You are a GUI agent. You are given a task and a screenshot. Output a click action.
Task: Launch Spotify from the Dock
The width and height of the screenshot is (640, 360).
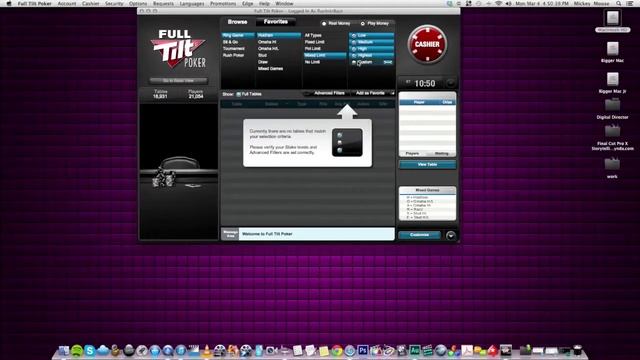pos(77,351)
